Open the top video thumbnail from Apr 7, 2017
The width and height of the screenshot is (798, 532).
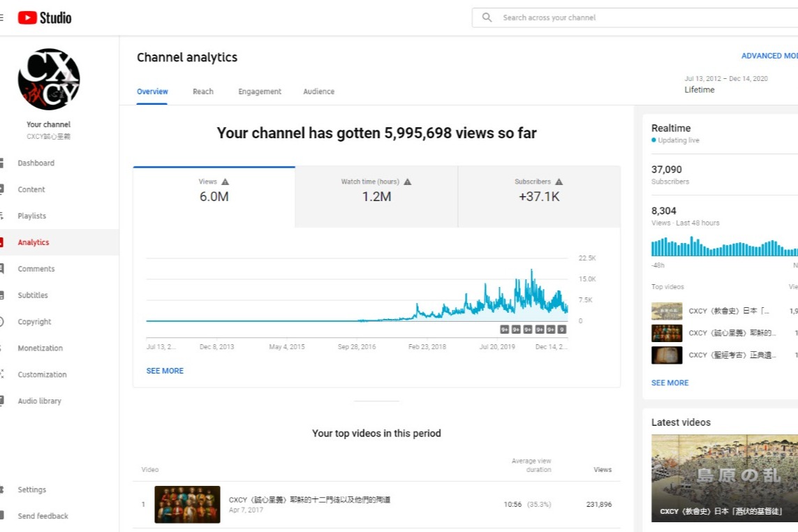[187, 504]
